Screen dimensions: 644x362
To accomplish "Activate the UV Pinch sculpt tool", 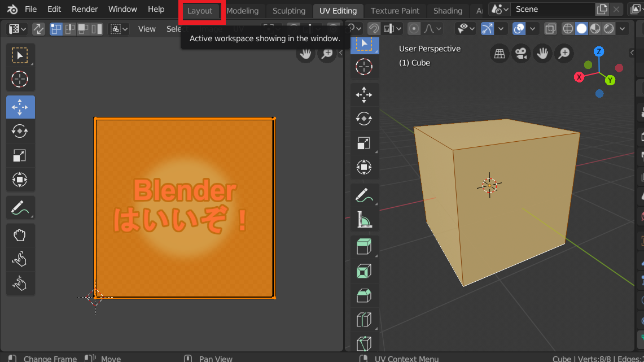I will coord(20,284).
